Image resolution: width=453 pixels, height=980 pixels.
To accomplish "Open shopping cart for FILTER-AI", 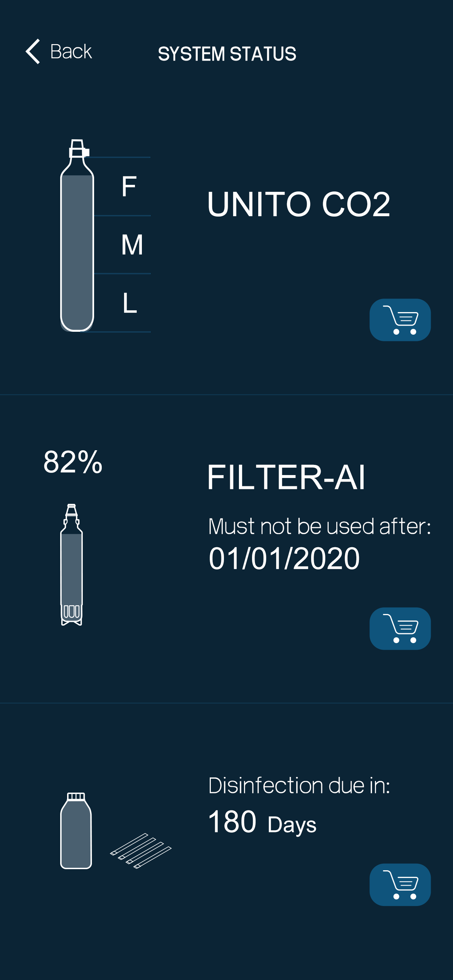I will 400,629.
